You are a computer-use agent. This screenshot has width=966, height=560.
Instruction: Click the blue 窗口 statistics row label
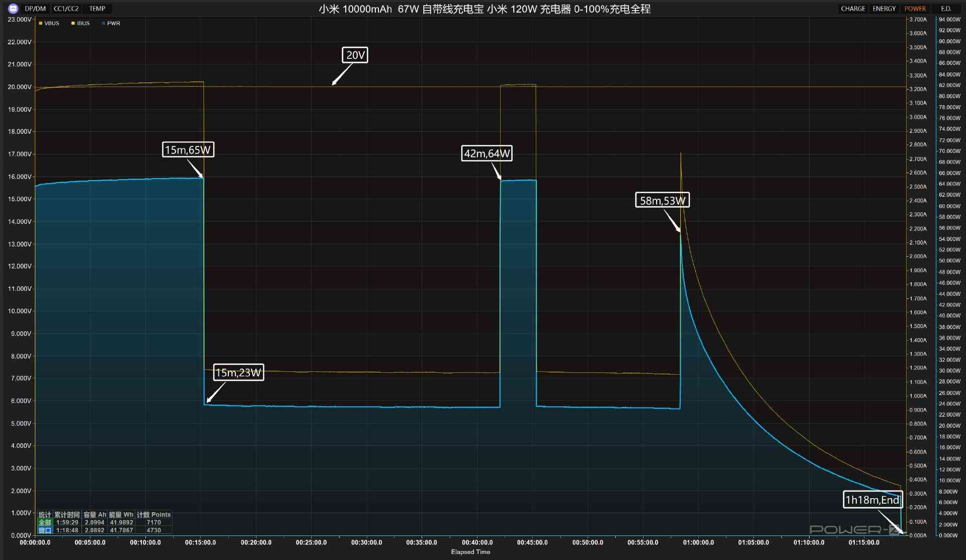tap(45, 530)
